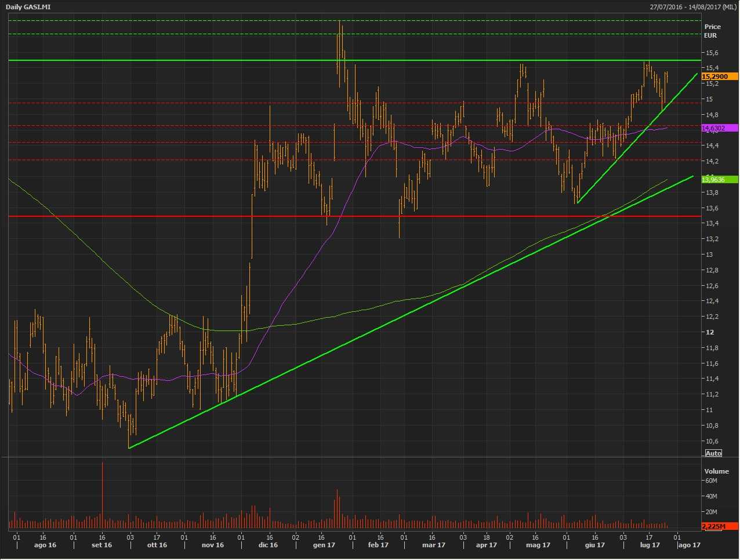Click the Daily GASI.MI chart title
Image resolution: width=740 pixels, height=560 pixels.
(28, 7)
